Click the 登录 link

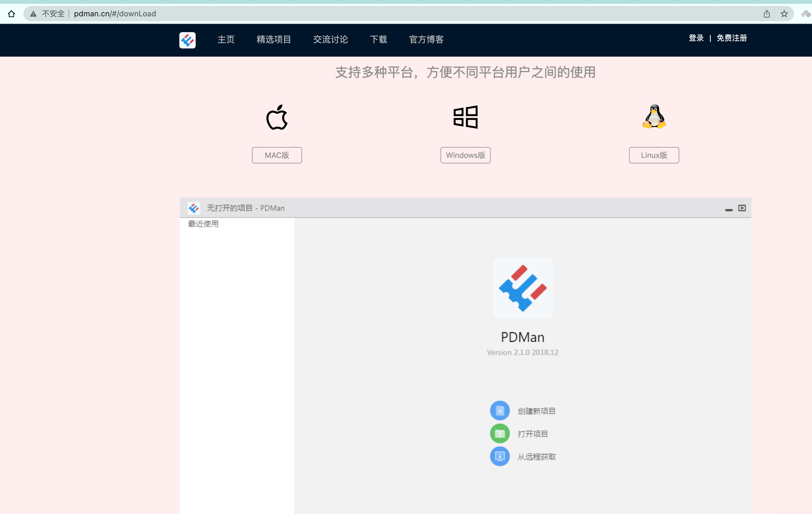coord(696,38)
